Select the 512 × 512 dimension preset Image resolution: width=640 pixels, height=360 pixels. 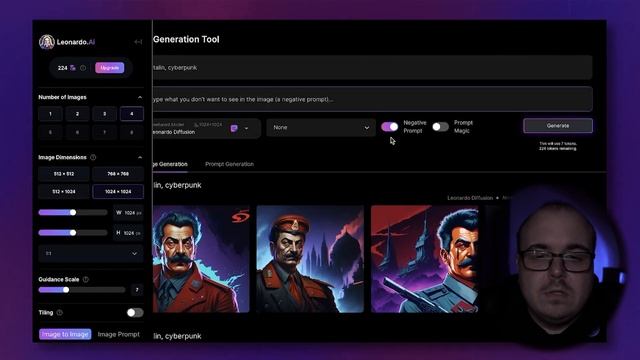tap(64, 174)
